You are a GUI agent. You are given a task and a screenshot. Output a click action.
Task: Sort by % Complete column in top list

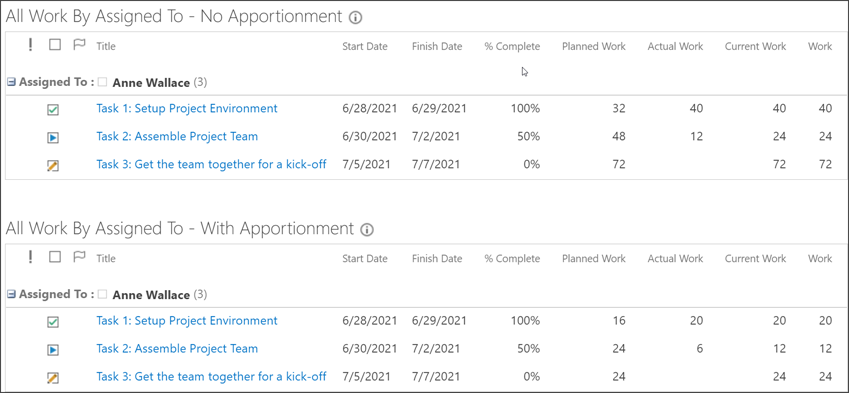[x=512, y=47]
